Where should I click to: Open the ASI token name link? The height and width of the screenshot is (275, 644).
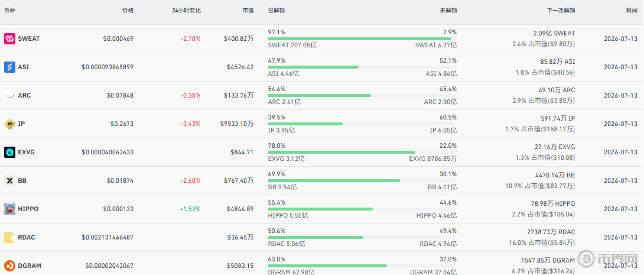click(24, 67)
